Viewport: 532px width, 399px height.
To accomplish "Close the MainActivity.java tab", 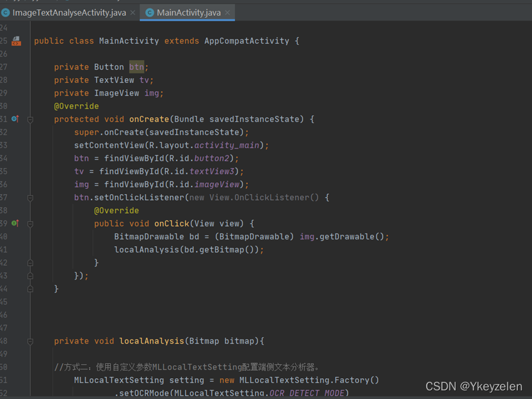I will [x=228, y=13].
